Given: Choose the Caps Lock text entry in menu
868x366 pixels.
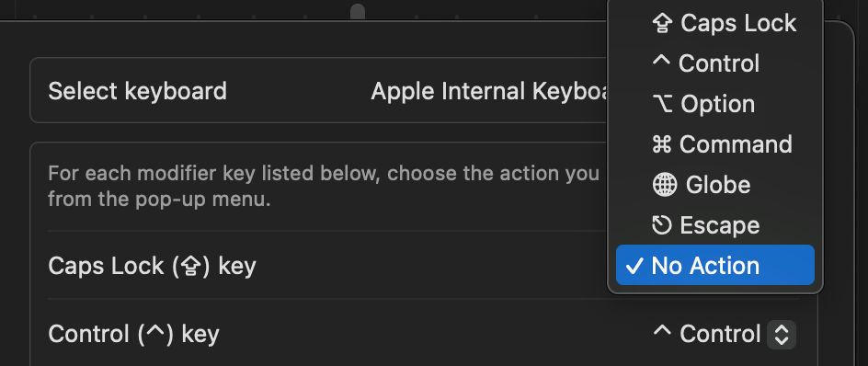Looking at the screenshot, I should 738,23.
